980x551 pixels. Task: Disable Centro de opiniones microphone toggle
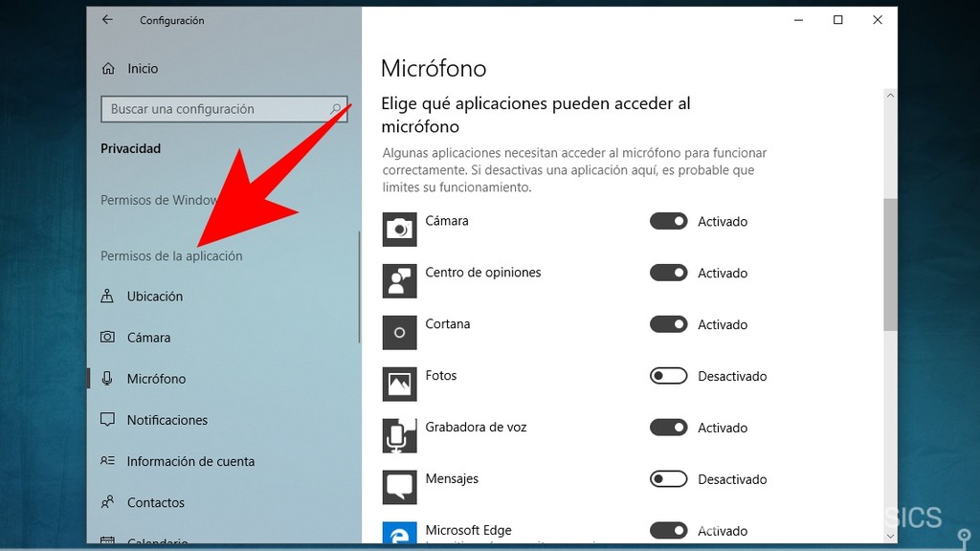tap(668, 273)
